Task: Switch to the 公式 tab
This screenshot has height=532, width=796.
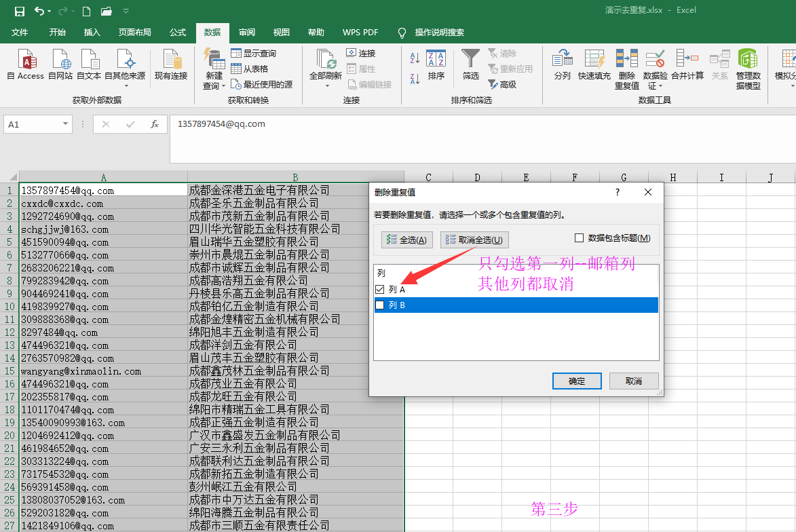Action: point(178,33)
